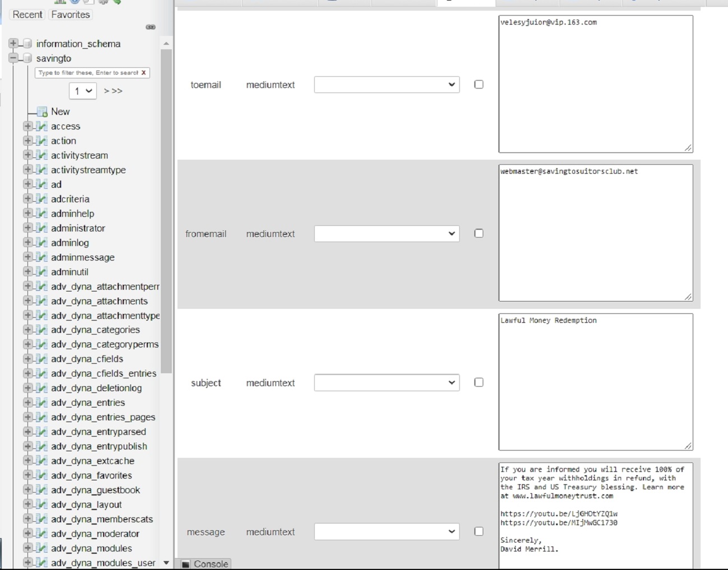This screenshot has height=570, width=728.
Task: Click the navigation panel vertical scrollbar
Action: point(166,224)
